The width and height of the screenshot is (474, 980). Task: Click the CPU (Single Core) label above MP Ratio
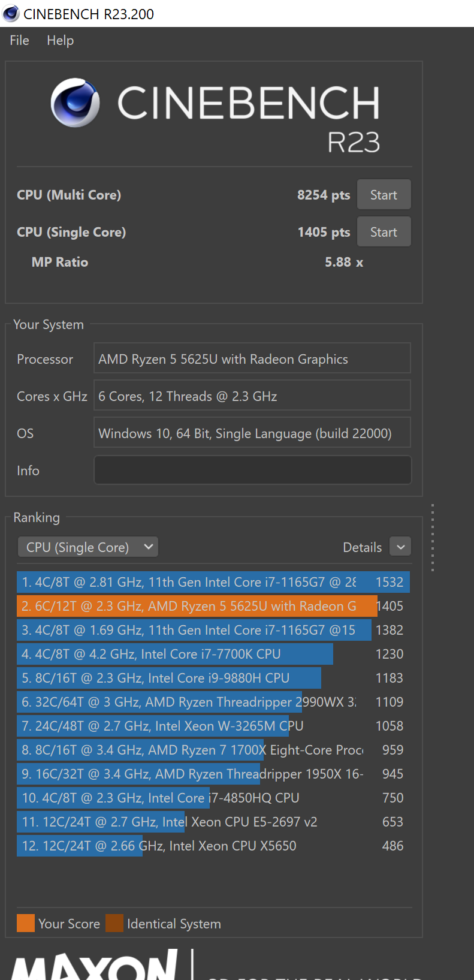tap(71, 232)
